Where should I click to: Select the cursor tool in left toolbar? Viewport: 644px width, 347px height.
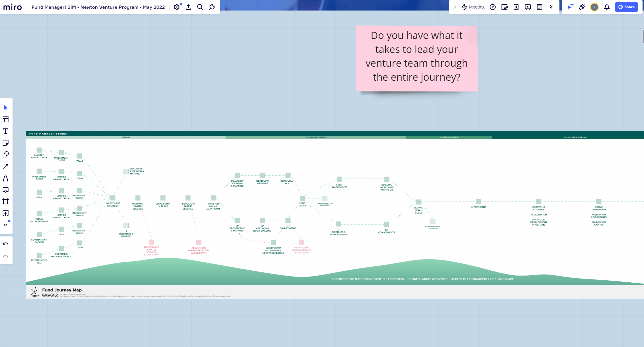coord(5,108)
